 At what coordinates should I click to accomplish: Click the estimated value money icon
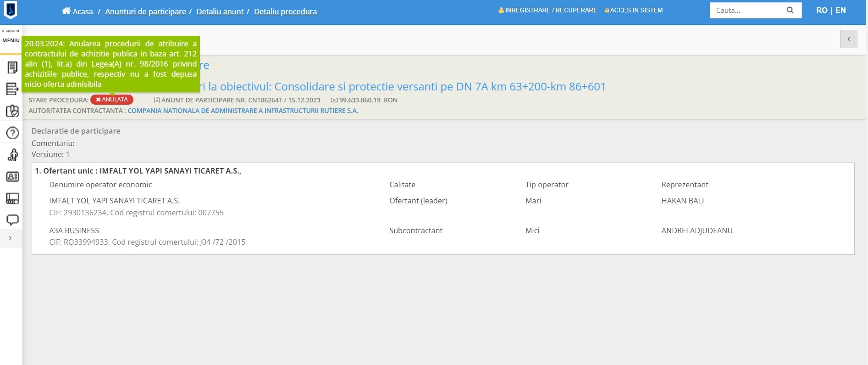coord(334,100)
